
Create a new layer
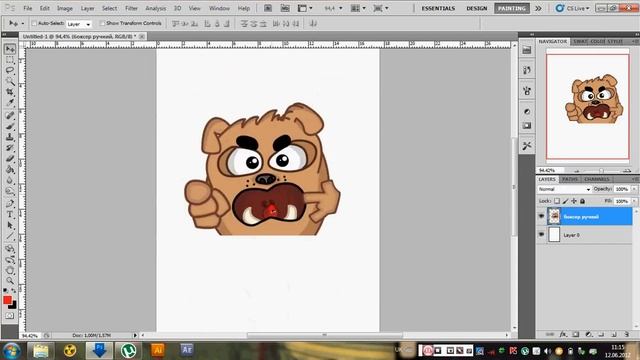click(614, 334)
